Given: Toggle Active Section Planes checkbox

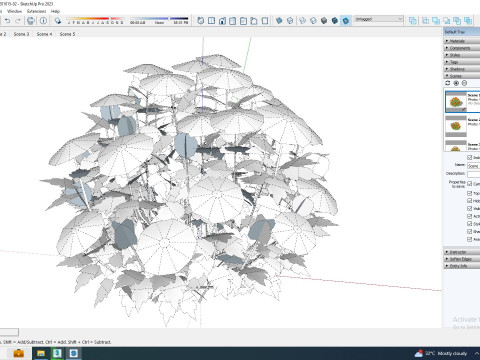Looking at the screenshot, I should pyautogui.click(x=470, y=216).
